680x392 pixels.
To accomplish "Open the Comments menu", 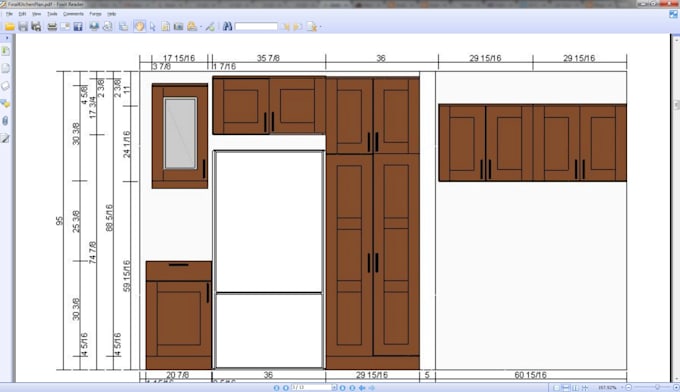I will click(73, 14).
